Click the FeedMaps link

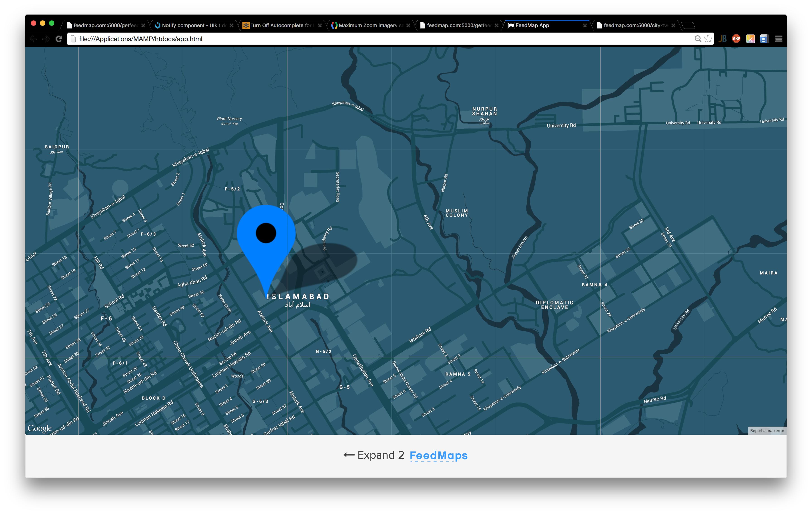click(438, 455)
